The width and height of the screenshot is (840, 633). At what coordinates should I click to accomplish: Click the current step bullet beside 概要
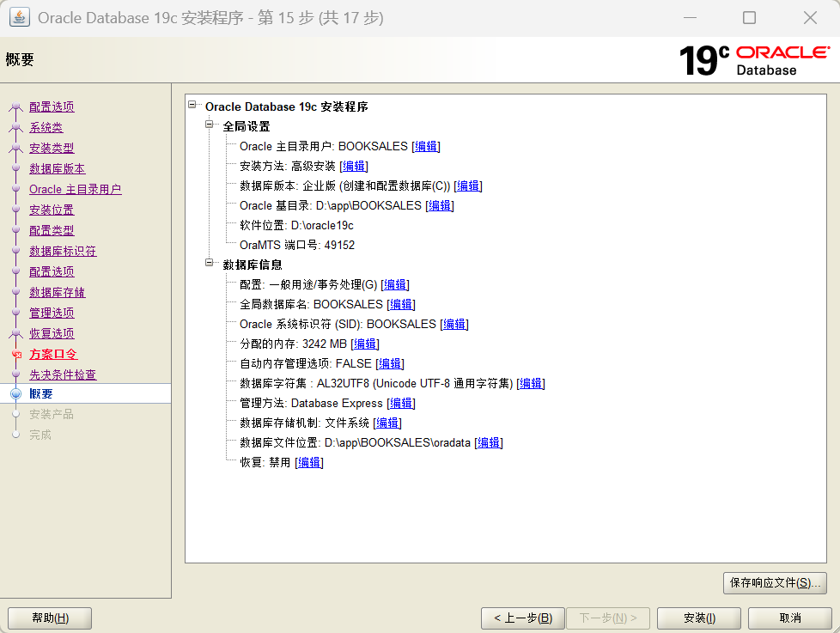16,393
